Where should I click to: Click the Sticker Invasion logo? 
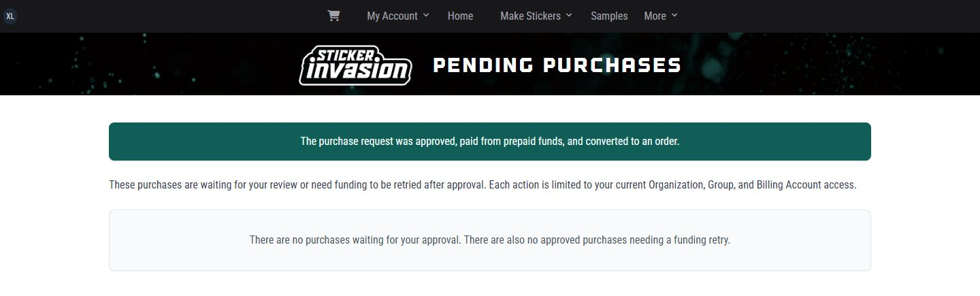356,65
